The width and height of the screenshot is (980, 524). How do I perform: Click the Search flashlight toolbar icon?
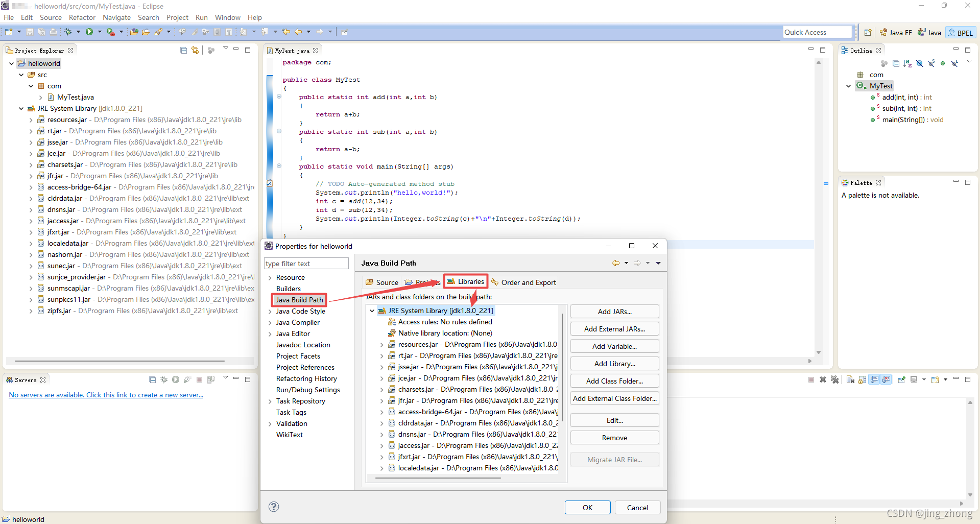(158, 32)
